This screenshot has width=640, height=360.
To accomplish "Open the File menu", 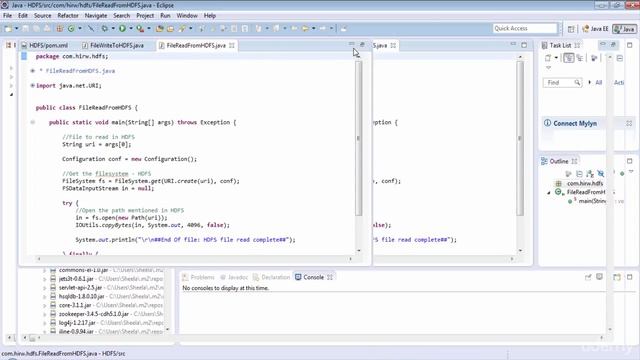I will pos(7,16).
